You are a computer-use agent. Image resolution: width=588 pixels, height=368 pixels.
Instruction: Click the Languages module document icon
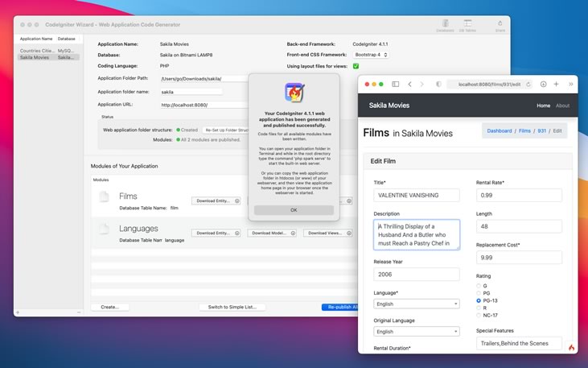[104, 229]
